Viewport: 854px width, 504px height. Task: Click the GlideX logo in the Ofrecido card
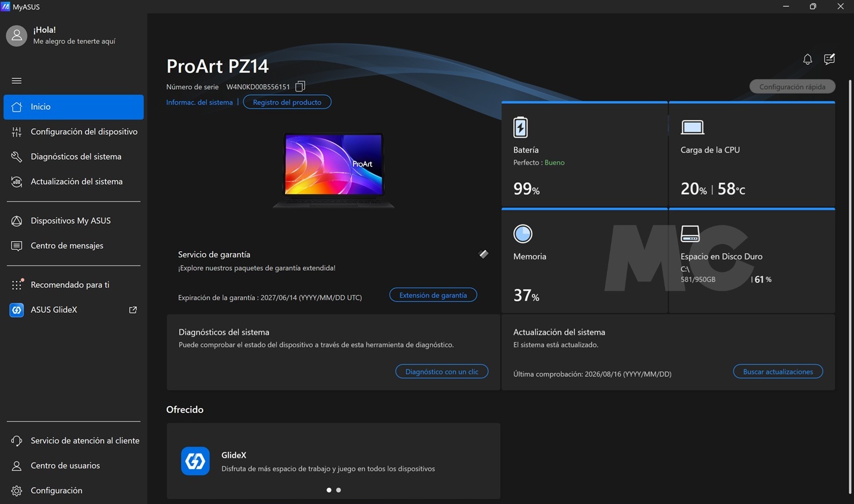195,461
